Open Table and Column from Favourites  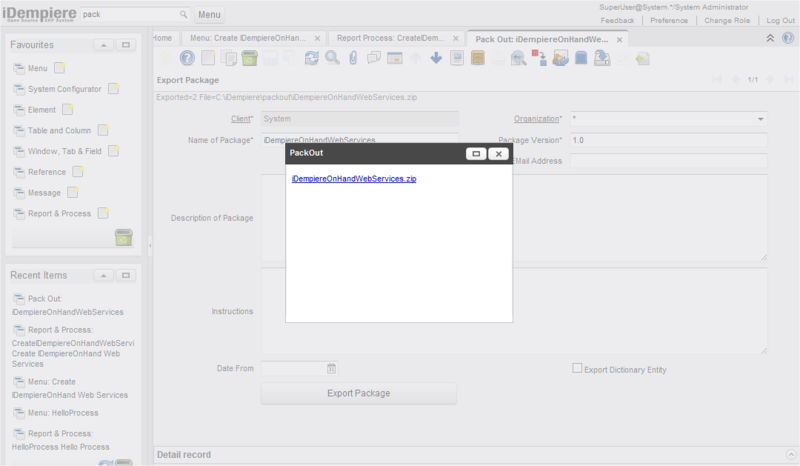[x=59, y=131]
